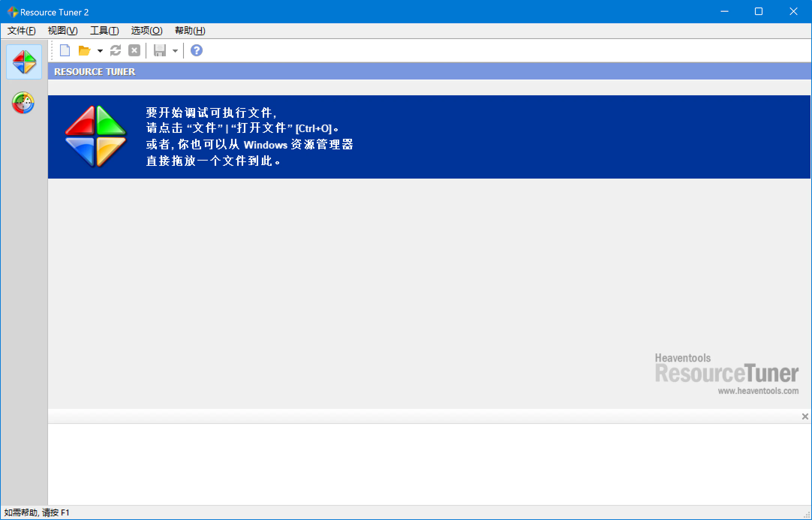The height and width of the screenshot is (520, 812).
Task: Click the Close file gray X icon
Action: [x=134, y=50]
